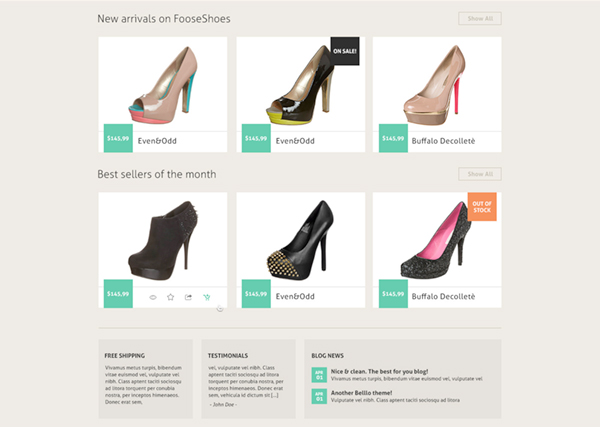Open the Another Bellio theme! blog post
This screenshot has height=427, width=600.
[x=361, y=393]
